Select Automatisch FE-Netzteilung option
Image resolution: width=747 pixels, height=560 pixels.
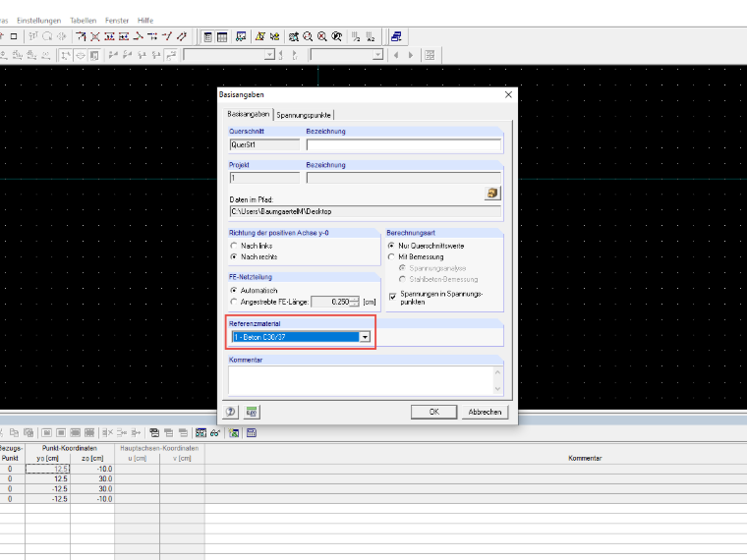point(234,290)
